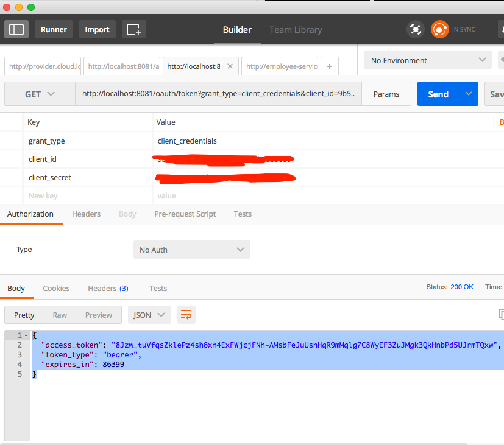Click the interceptor satellite icon
The height and width of the screenshot is (445, 504).
[x=416, y=29]
